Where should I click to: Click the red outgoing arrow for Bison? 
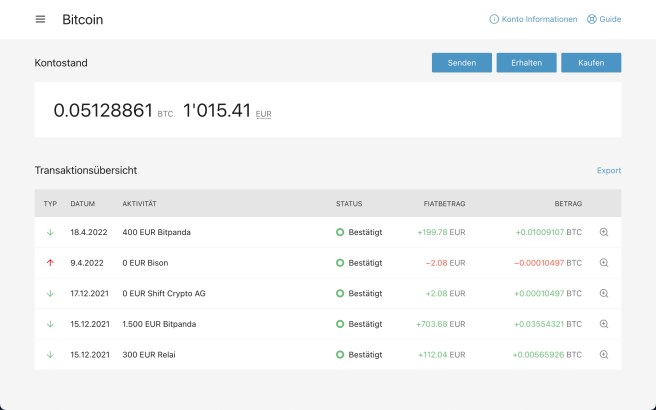50,263
